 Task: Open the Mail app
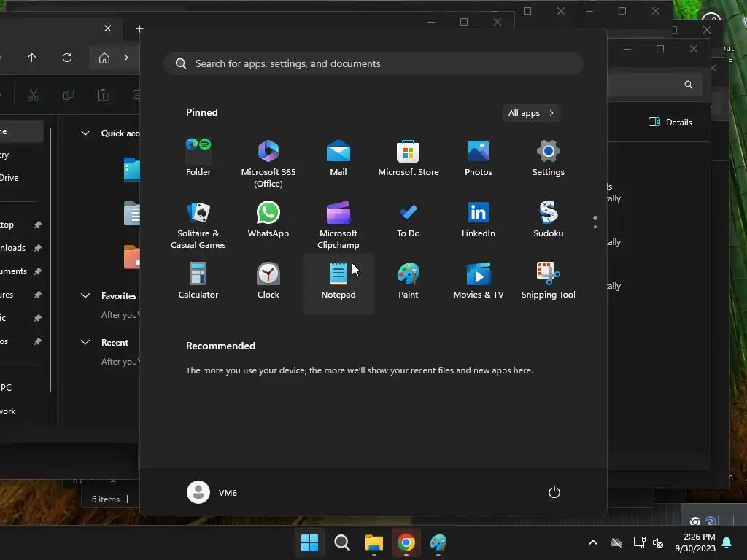pyautogui.click(x=338, y=157)
